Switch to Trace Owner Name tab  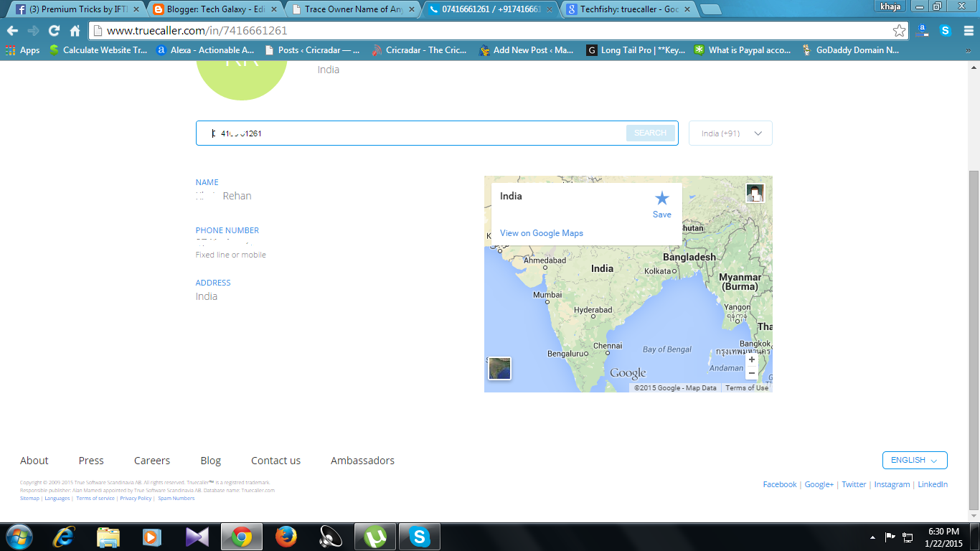(x=351, y=9)
